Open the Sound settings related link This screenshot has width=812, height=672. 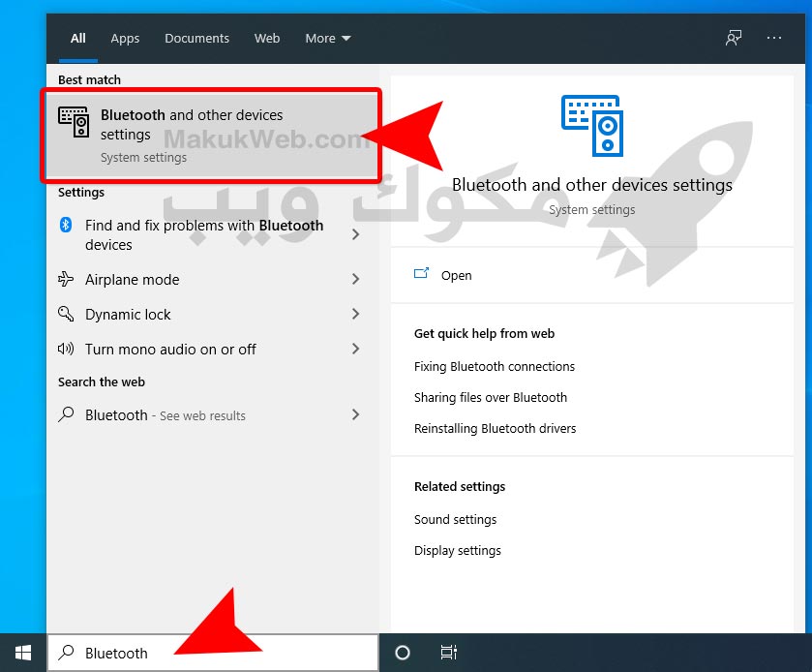point(455,519)
